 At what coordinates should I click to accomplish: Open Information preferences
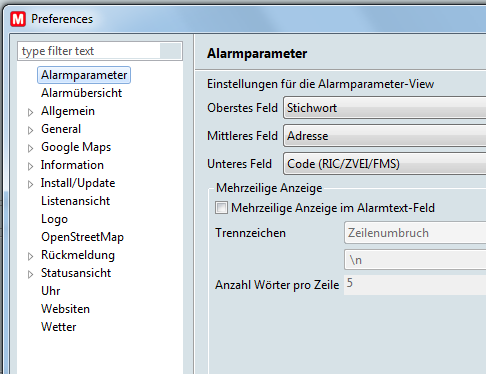point(72,165)
